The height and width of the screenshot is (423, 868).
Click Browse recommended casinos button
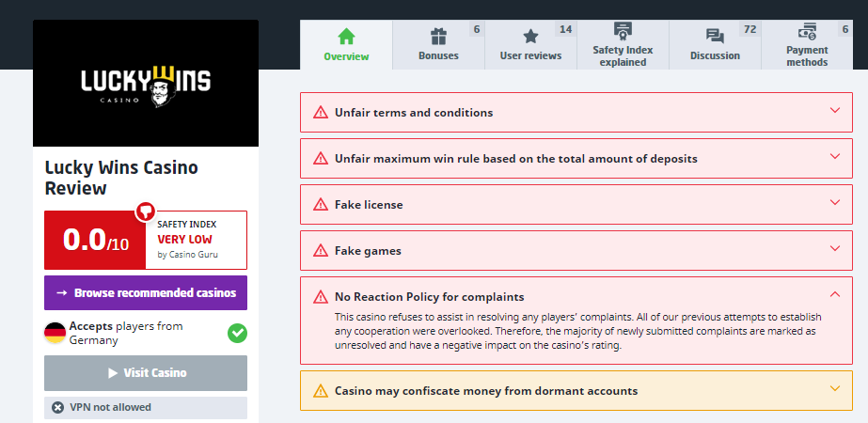146,292
